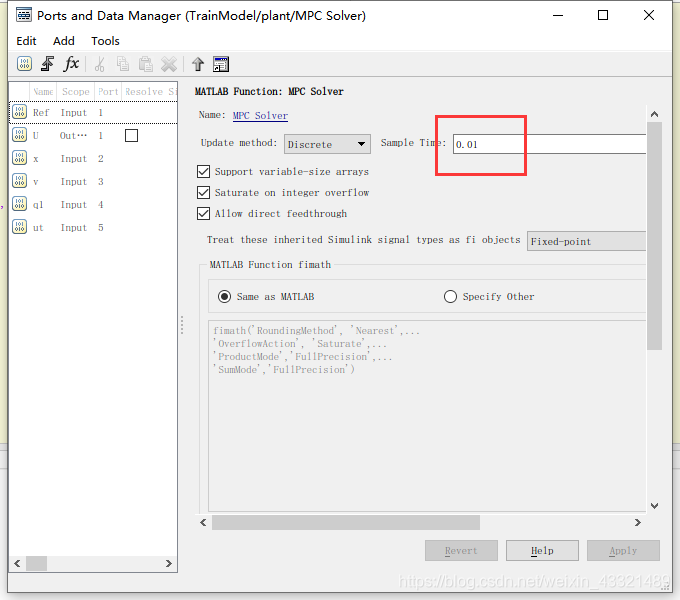Click the ut row name

[38, 228]
